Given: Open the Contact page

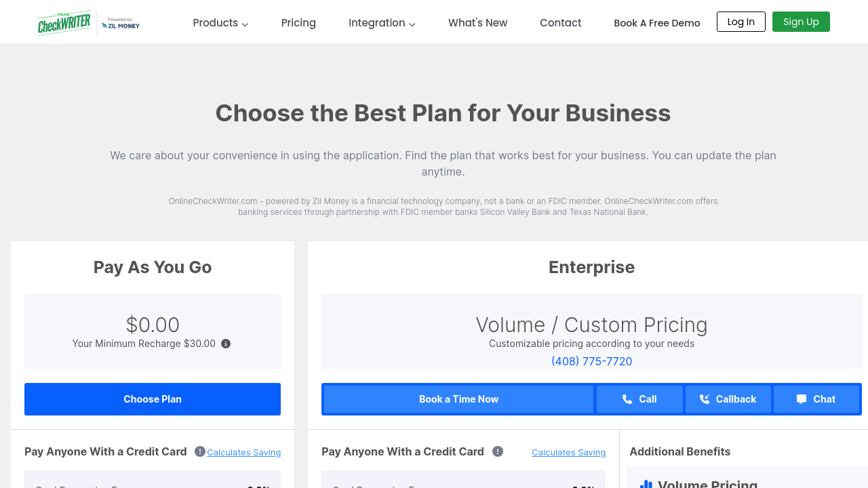Looking at the screenshot, I should (x=560, y=23).
